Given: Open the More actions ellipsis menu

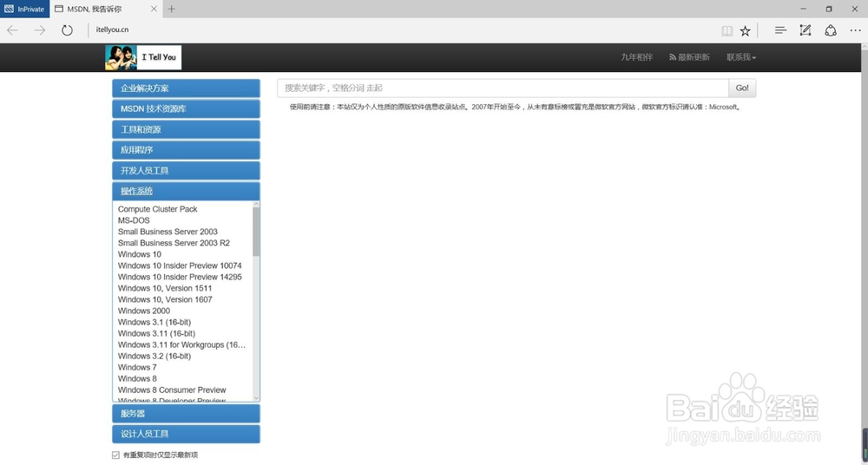Looking at the screenshot, I should click(x=855, y=30).
